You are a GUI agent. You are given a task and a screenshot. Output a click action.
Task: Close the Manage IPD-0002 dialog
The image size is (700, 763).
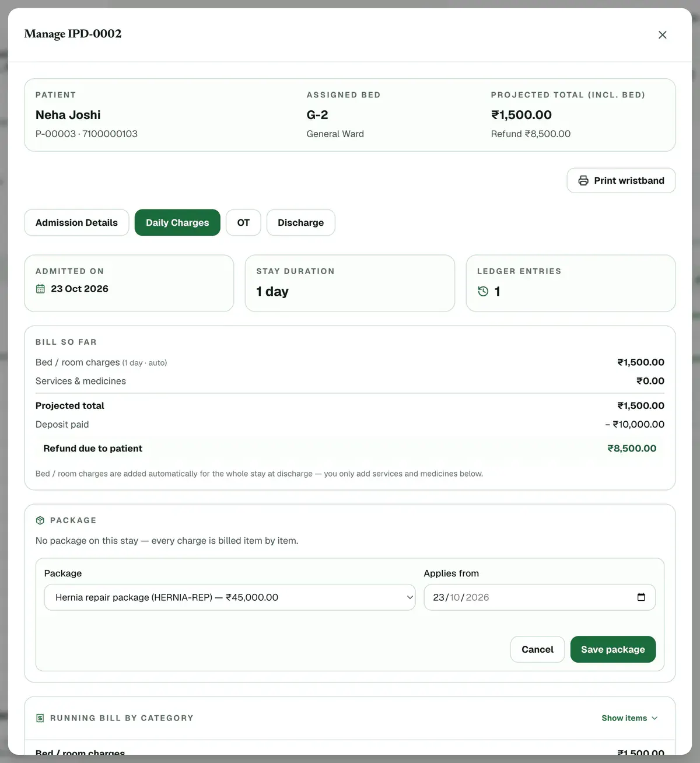click(x=662, y=35)
